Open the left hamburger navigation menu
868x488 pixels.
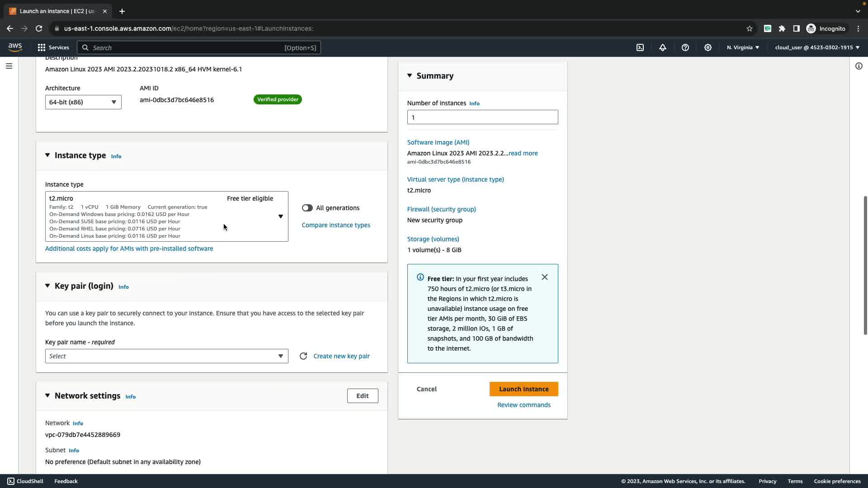point(9,66)
